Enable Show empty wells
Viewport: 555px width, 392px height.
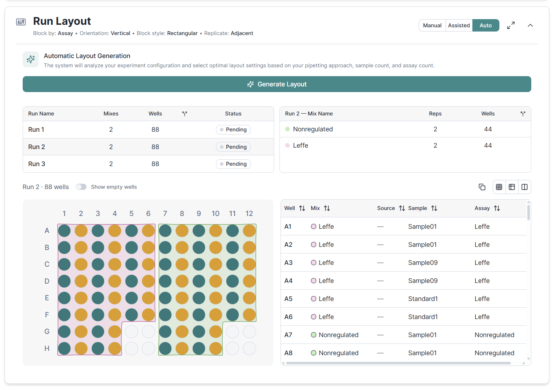81,187
